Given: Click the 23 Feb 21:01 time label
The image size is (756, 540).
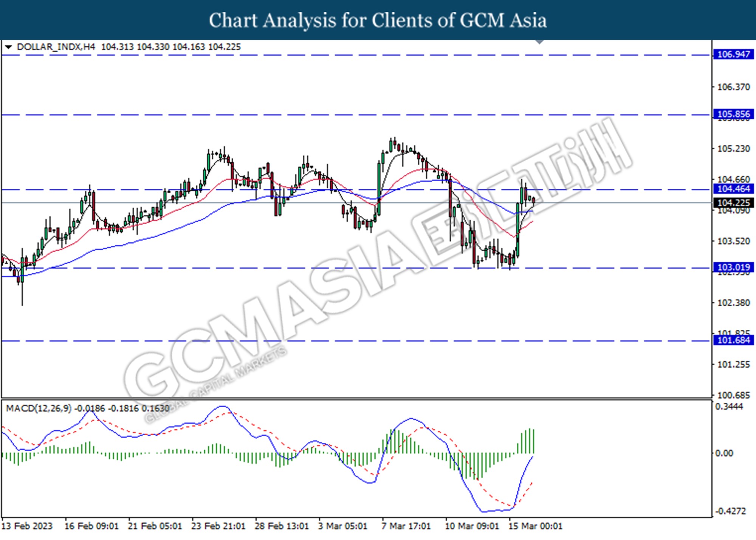Looking at the screenshot, I should (218, 526).
